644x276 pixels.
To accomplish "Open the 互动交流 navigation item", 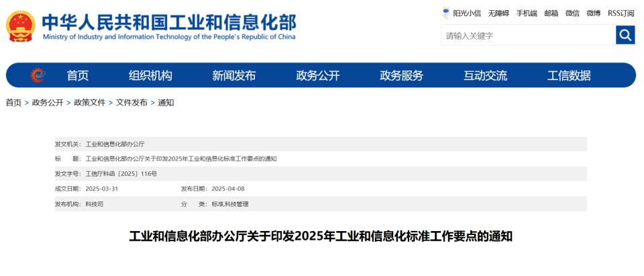I will pyautogui.click(x=486, y=76).
